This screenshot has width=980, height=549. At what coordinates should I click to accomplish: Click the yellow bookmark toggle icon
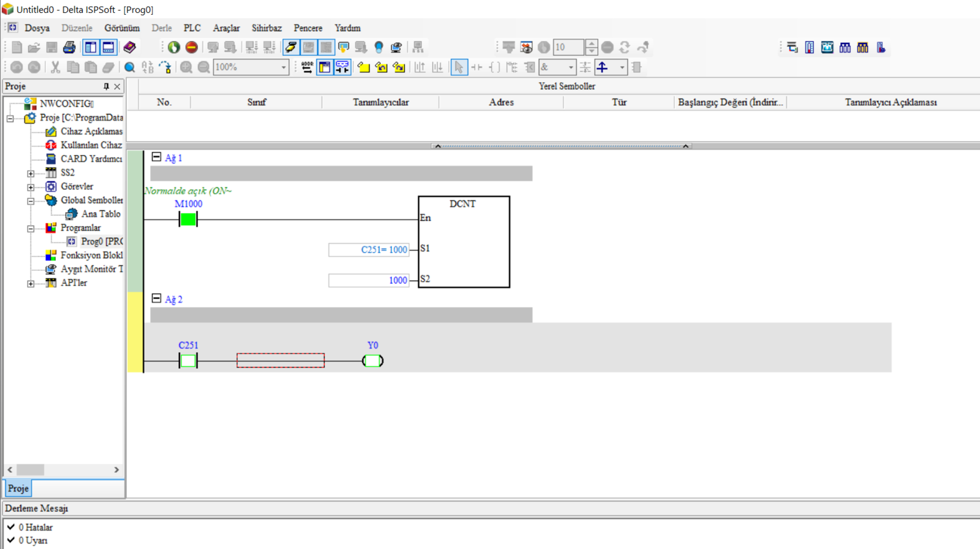click(x=364, y=67)
